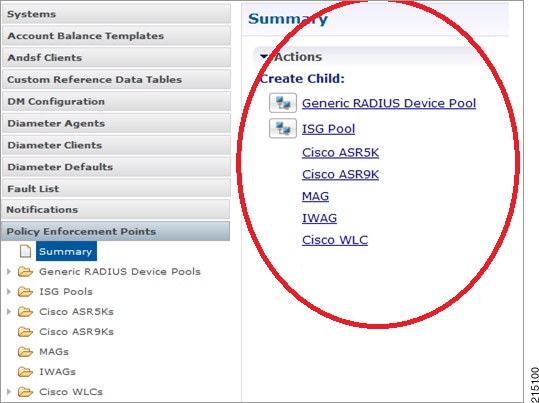The height and width of the screenshot is (403, 539).
Task: Click the Generic RADIUS Device Pools folder icon
Action: (x=25, y=272)
